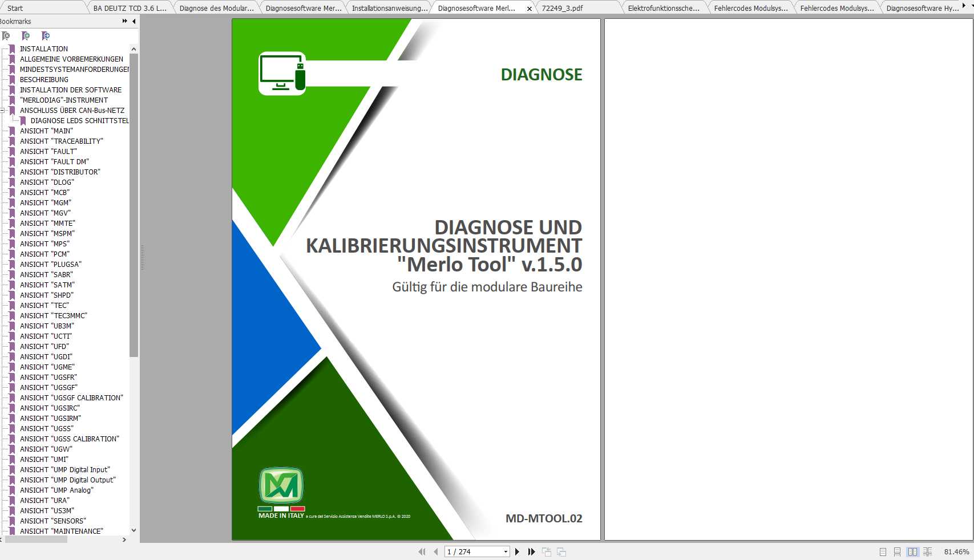Expand the bookmarks panel options arrows

coord(125,21)
